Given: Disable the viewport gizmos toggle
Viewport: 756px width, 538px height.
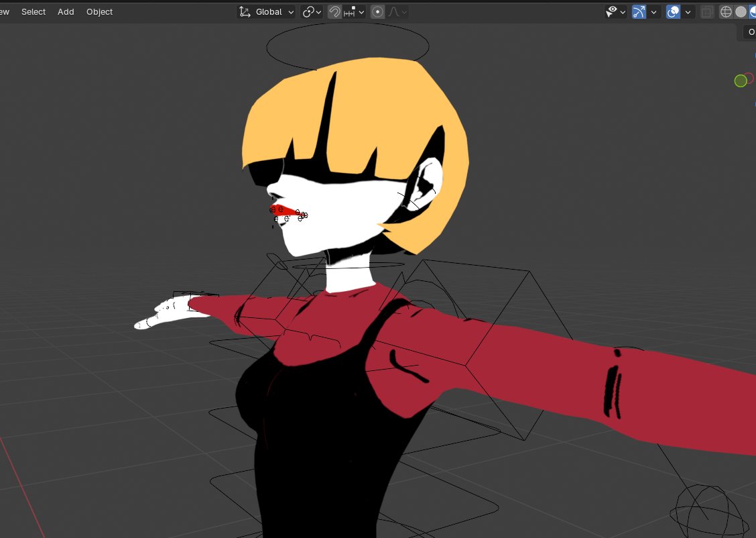Looking at the screenshot, I should tap(639, 11).
